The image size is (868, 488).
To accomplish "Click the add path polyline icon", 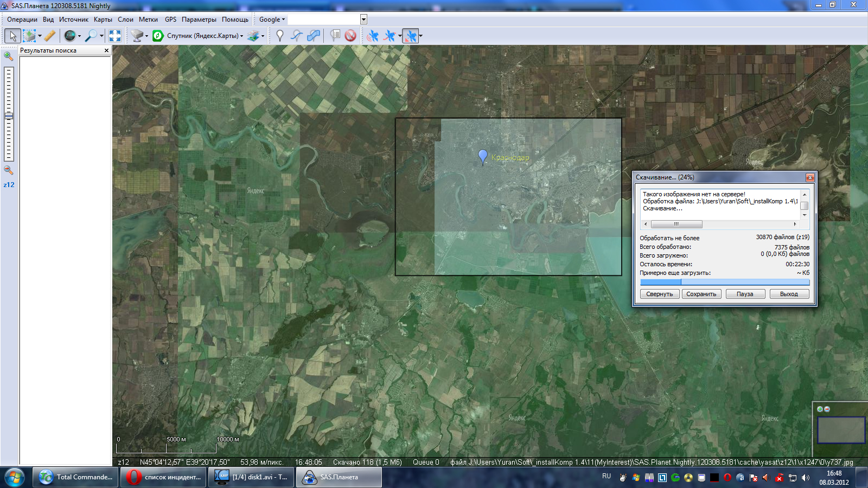I will pyautogui.click(x=296, y=36).
